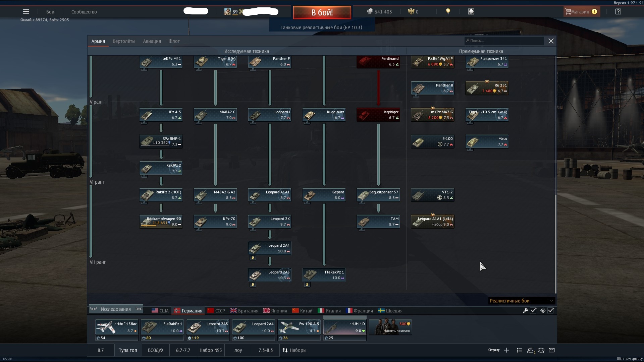644x362 pixels.
Task: Click the badge icon under tree Leopard 2A5
Action: (253, 285)
